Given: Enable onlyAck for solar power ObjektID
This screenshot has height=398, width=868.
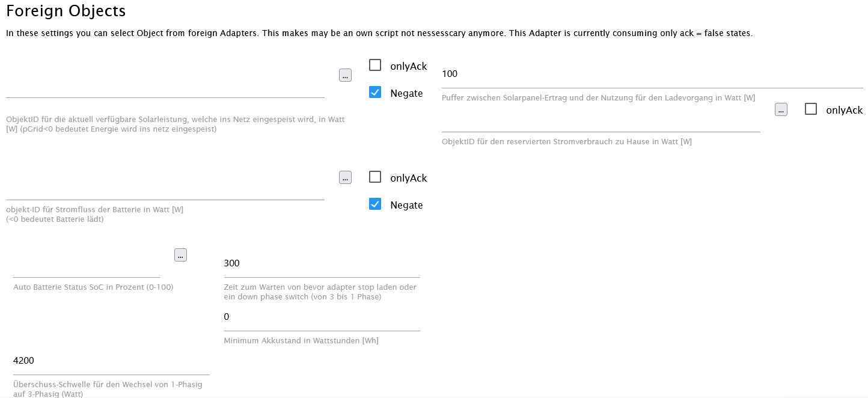Looking at the screenshot, I should click(375, 65).
